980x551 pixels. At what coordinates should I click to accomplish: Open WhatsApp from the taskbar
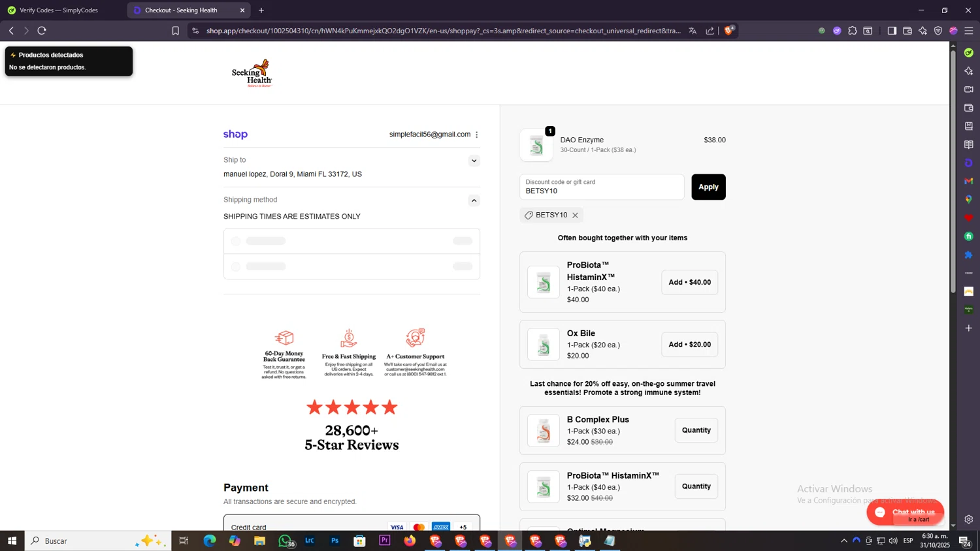coord(285,541)
